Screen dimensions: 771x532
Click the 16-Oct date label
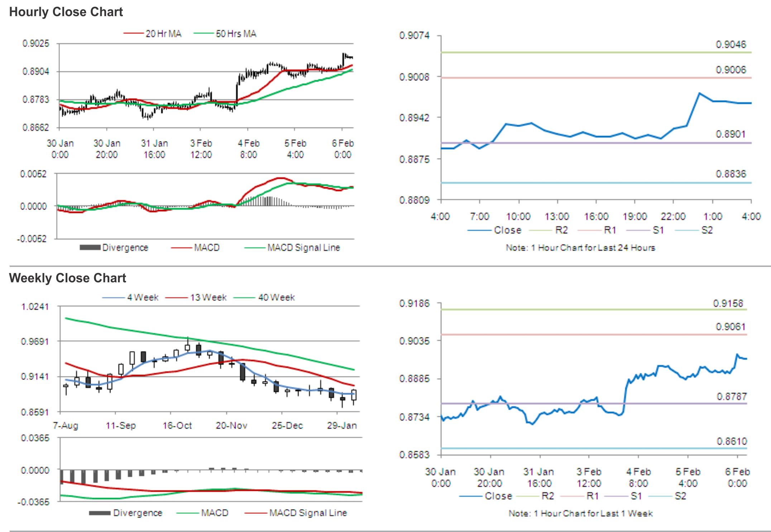[x=177, y=426]
